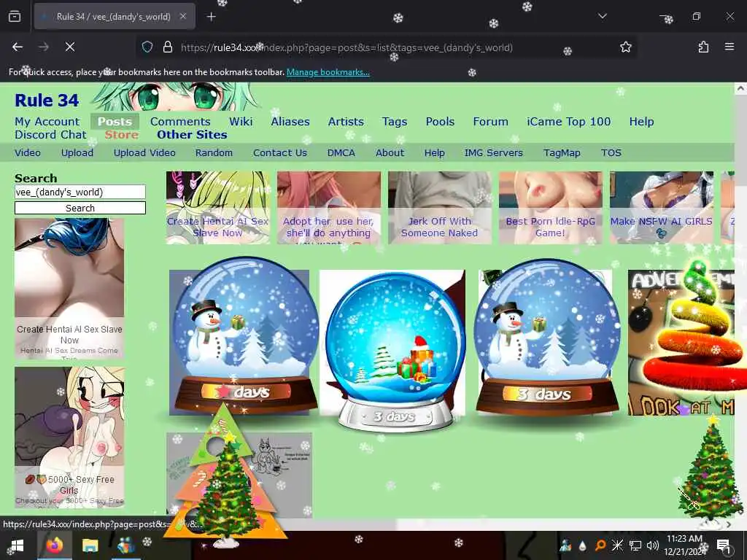Open the Upload Video link

click(144, 153)
